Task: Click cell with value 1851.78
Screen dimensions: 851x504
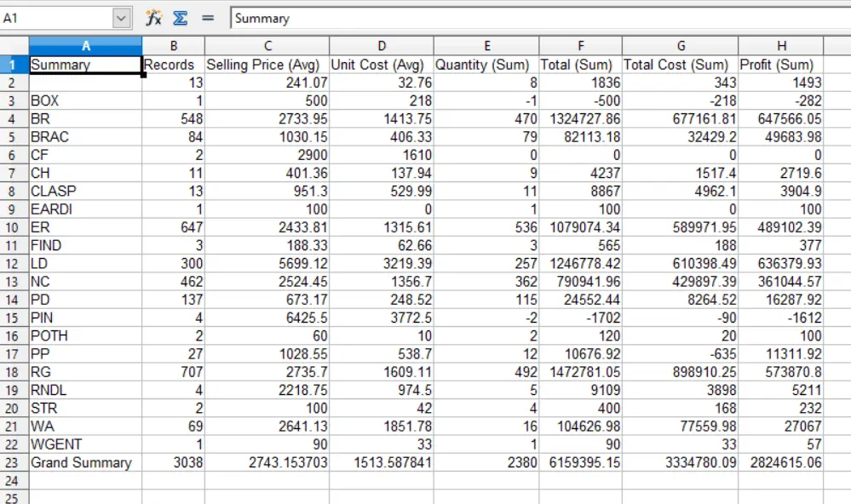Action: (x=382, y=427)
